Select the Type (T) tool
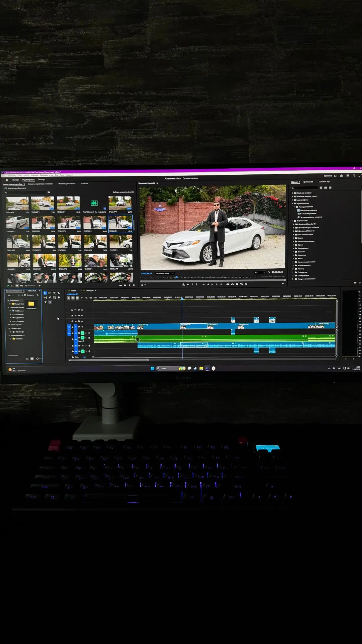The height and width of the screenshot is (644, 362). point(45,302)
